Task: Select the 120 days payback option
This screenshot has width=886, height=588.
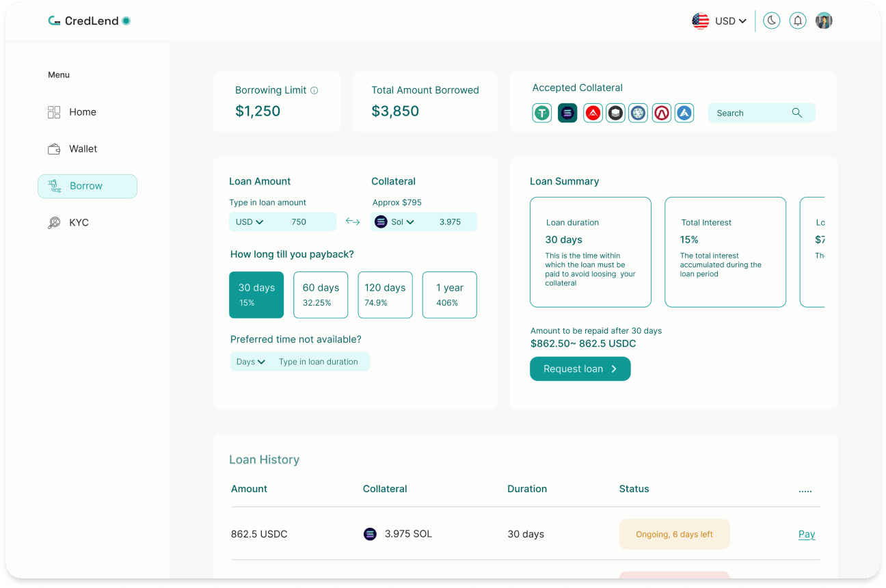Action: pyautogui.click(x=385, y=295)
